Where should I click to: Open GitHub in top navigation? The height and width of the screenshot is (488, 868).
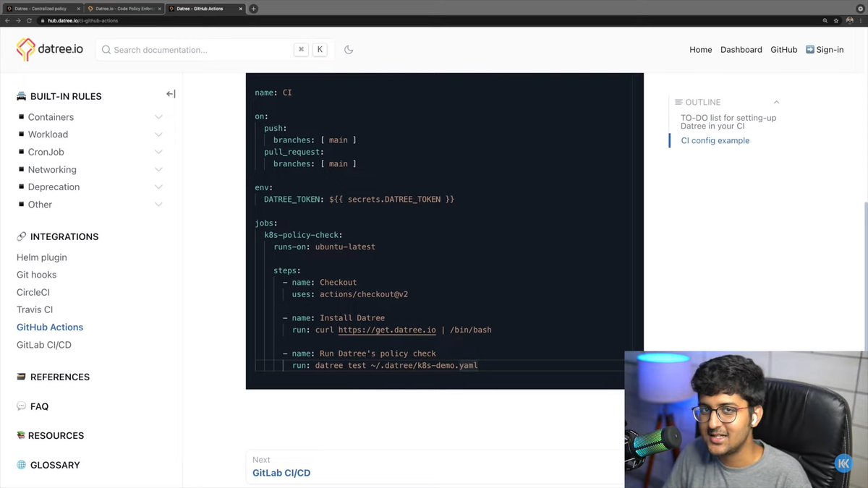click(783, 50)
